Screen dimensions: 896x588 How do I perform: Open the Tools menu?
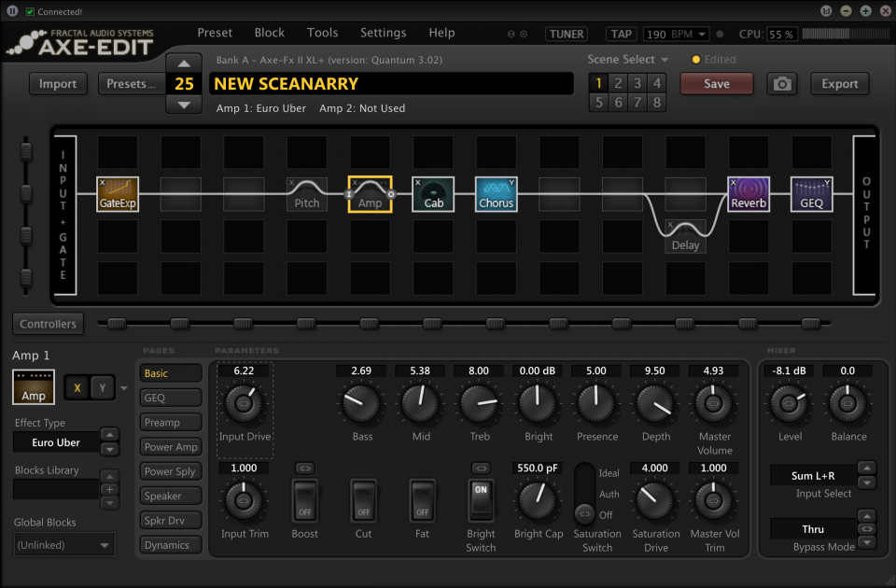[322, 33]
